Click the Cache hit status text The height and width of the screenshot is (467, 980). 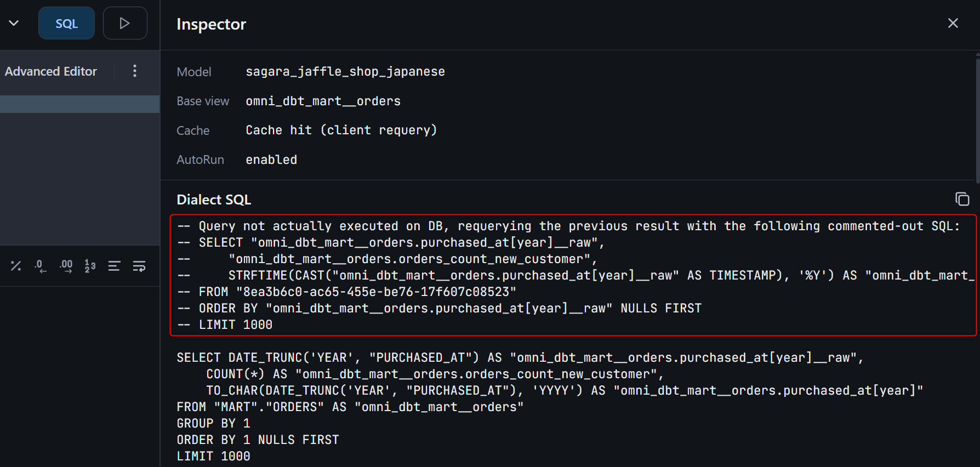(x=341, y=130)
